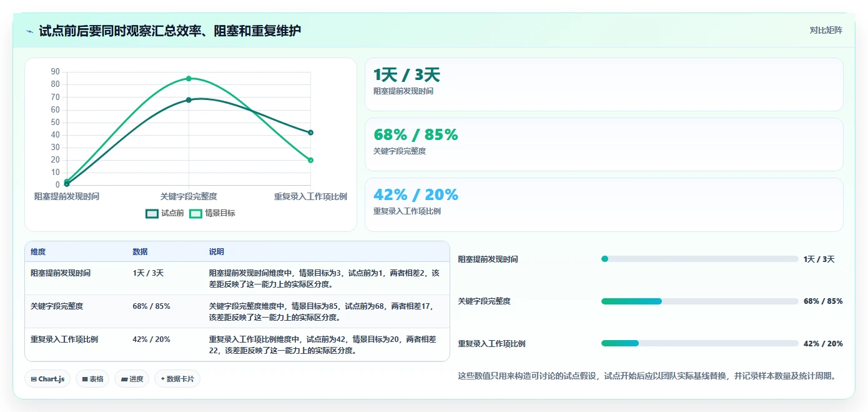Toggle the 试点前 legend entry in chart
Viewport: 868px width, 412px height.
[165, 213]
